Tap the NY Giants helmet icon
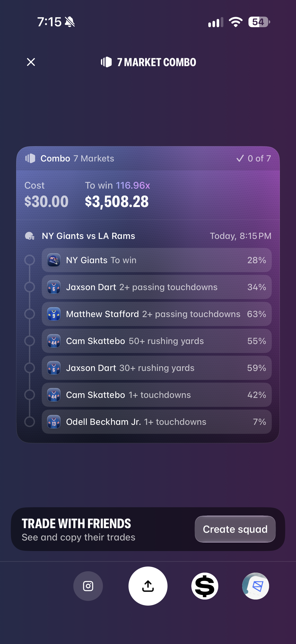 (54, 260)
